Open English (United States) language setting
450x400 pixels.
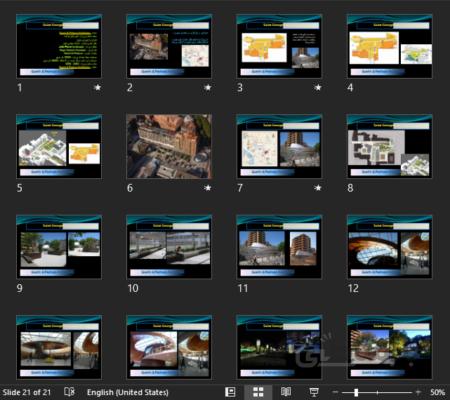coord(128,392)
